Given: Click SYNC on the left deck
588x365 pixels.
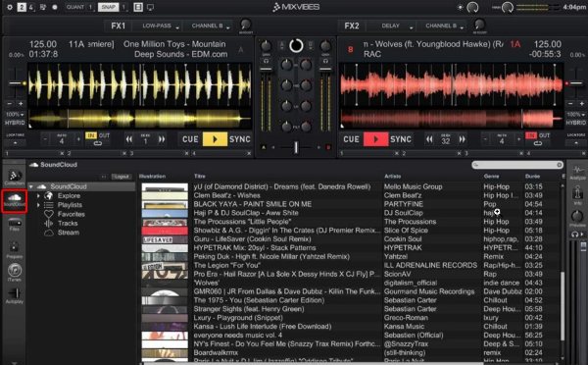Looking at the screenshot, I should pyautogui.click(x=240, y=139).
